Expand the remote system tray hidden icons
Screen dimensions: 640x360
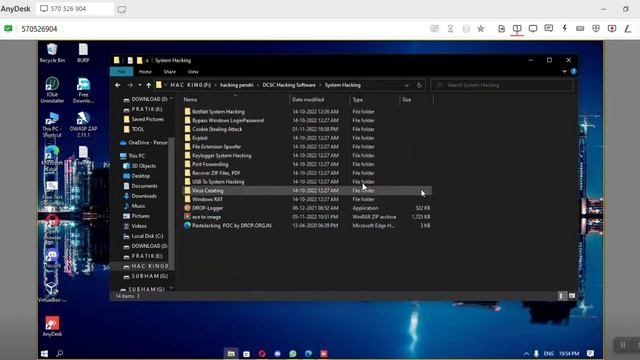[x=526, y=353]
